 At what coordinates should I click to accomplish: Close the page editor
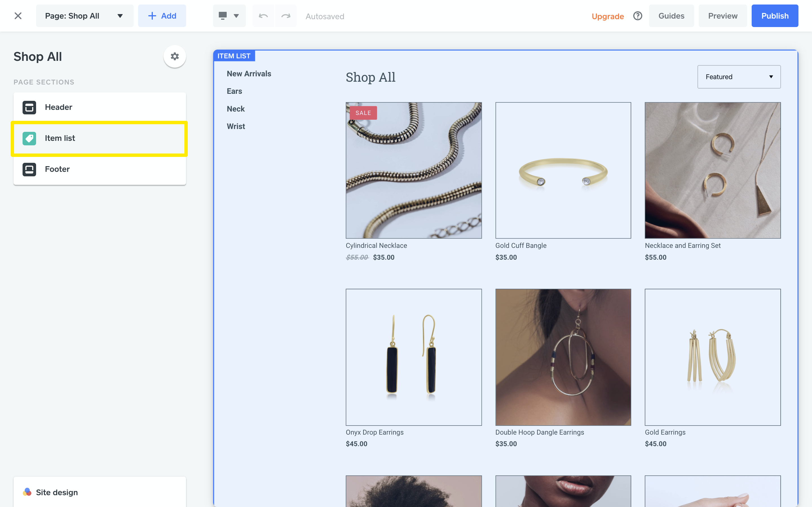(x=18, y=16)
